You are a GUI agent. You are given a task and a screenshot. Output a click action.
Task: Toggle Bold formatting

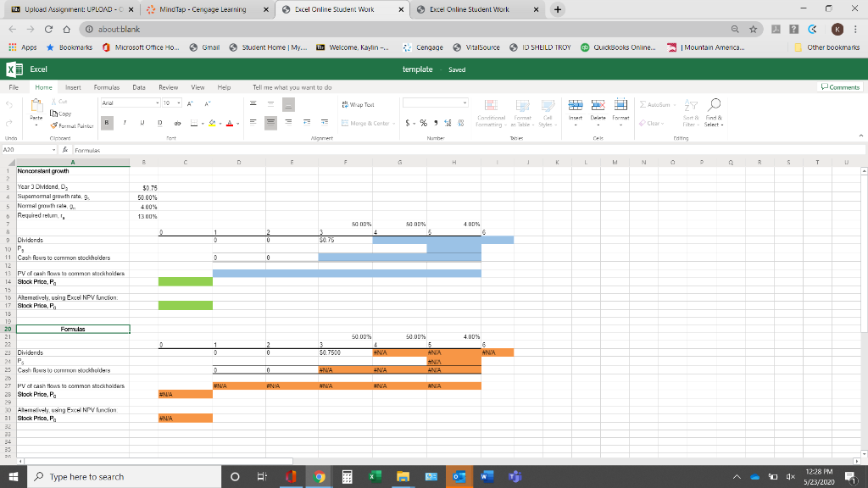click(107, 123)
